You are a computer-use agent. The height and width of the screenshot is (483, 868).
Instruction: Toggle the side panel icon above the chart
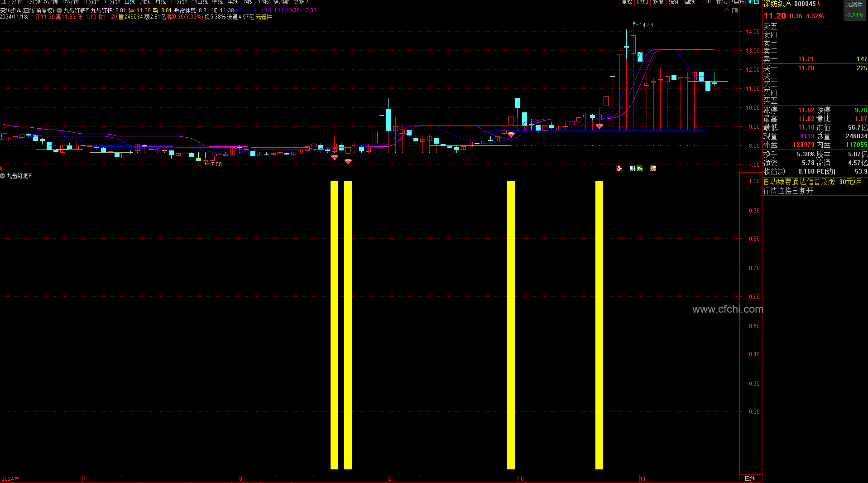click(x=735, y=10)
